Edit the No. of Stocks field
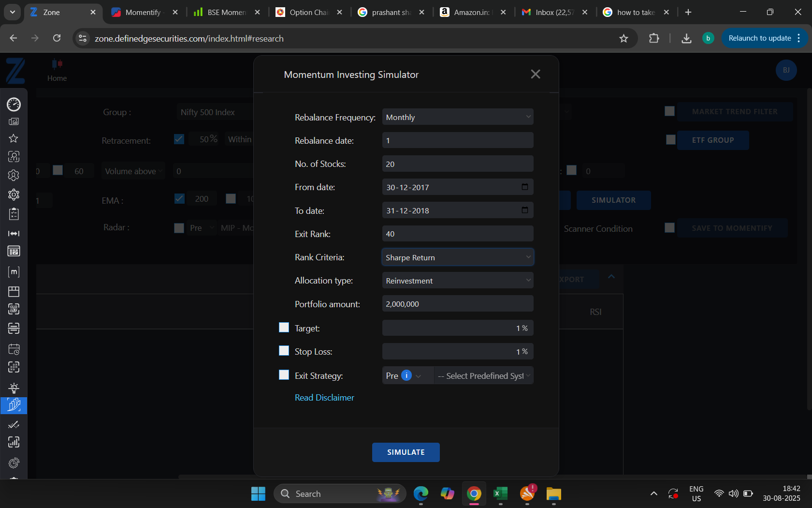Image resolution: width=812 pixels, height=508 pixels. (x=458, y=164)
